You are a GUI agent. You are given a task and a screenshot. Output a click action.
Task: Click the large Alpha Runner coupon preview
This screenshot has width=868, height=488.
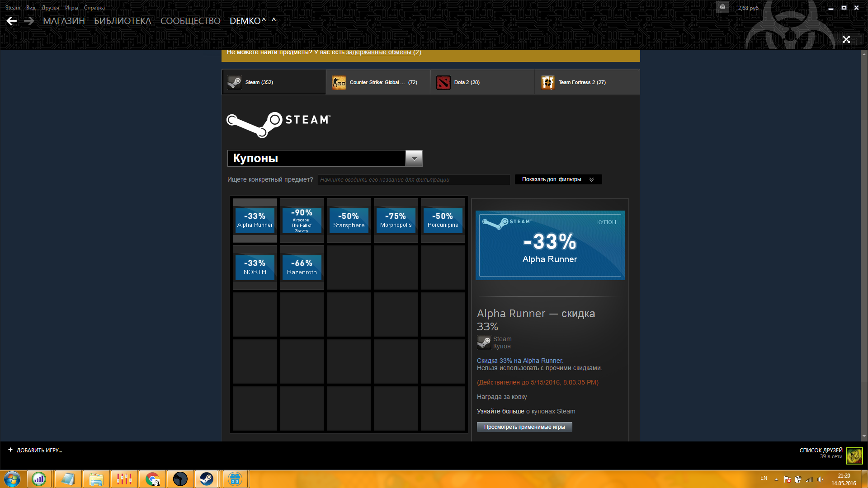pos(550,245)
